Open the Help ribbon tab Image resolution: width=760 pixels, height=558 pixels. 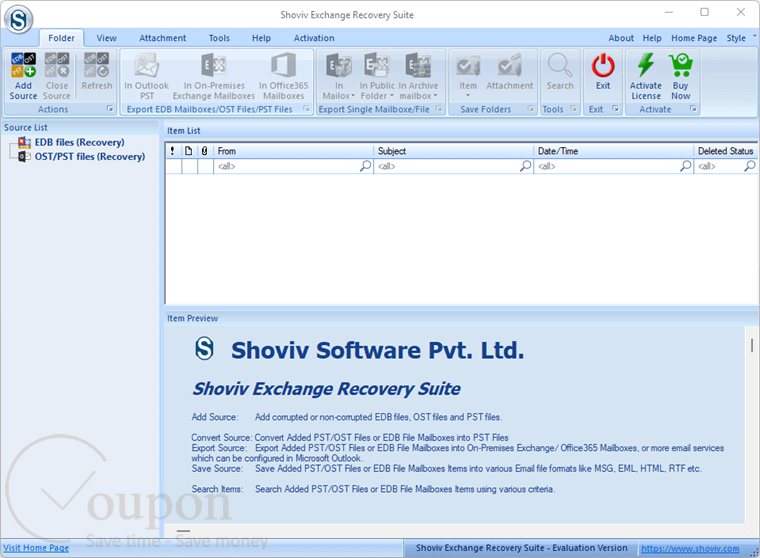coord(261,38)
